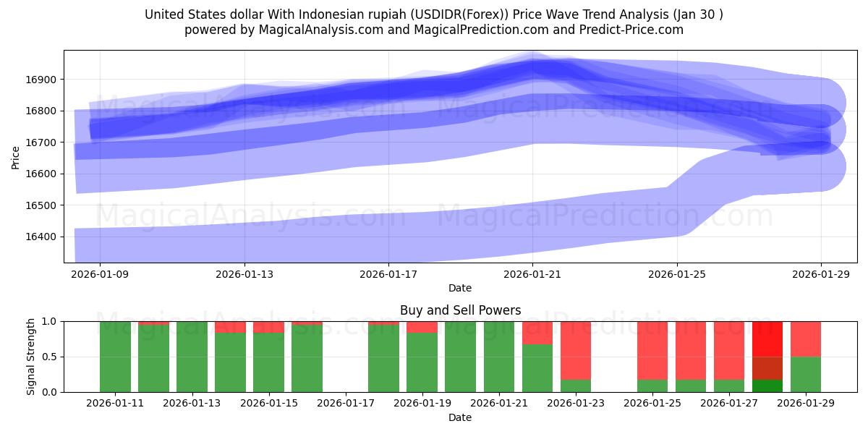Toggle the green segment of 2026-01-22 bar
This screenshot has width=868, height=434.
[535, 369]
